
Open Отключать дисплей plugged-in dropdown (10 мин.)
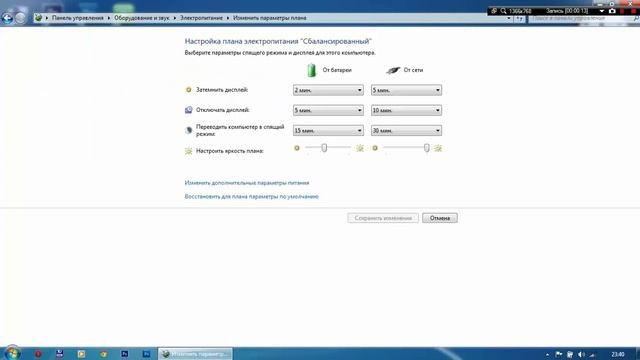(x=406, y=110)
